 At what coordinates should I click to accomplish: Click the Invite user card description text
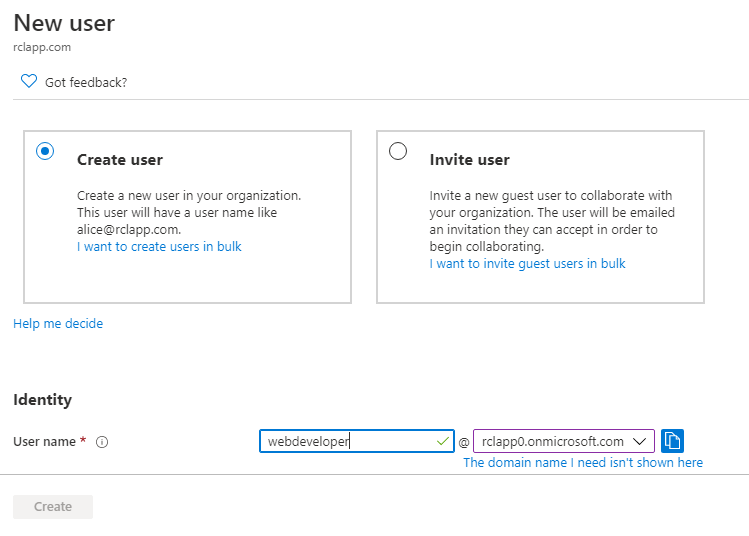552,221
